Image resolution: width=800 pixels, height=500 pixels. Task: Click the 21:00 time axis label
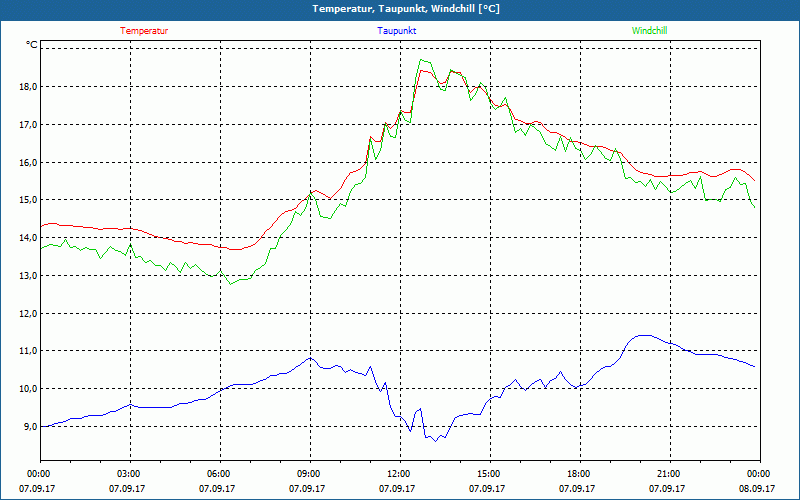pos(669,474)
